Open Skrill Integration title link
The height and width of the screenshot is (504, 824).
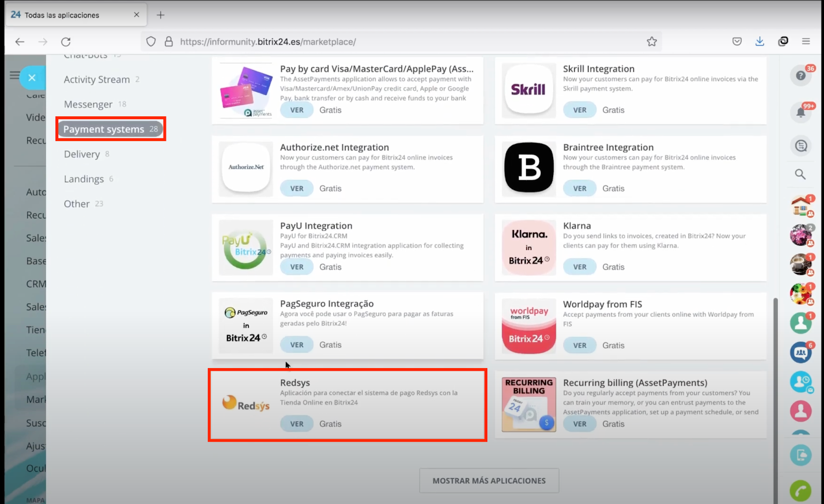pyautogui.click(x=598, y=68)
